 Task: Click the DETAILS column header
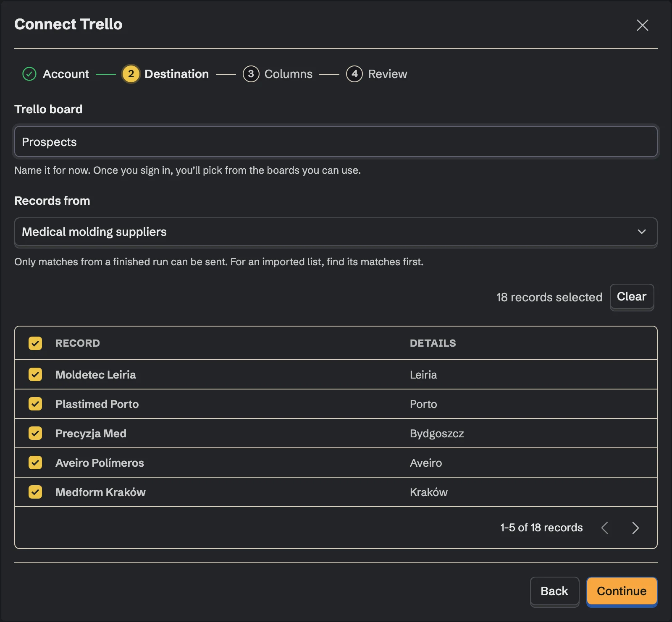click(x=433, y=343)
